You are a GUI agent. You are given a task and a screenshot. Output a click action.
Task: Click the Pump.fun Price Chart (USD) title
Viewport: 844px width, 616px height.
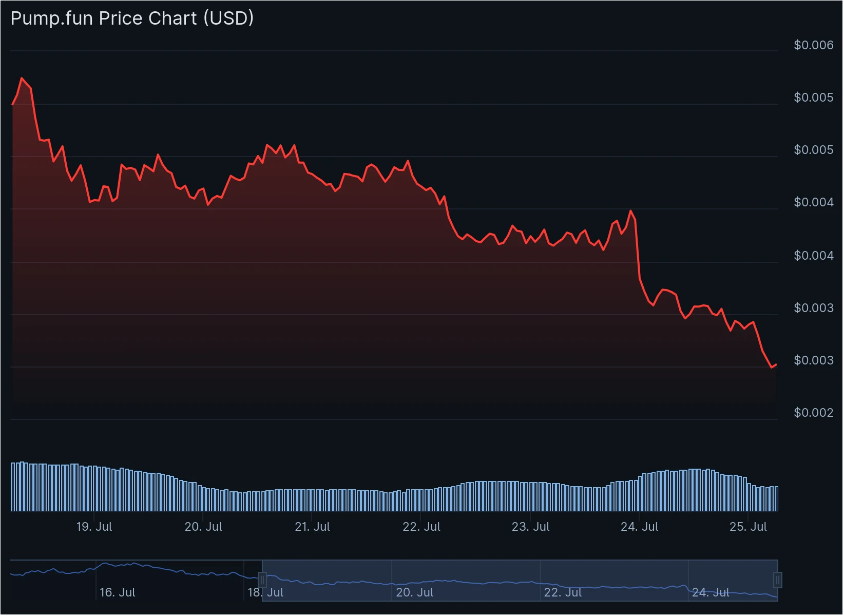click(132, 18)
